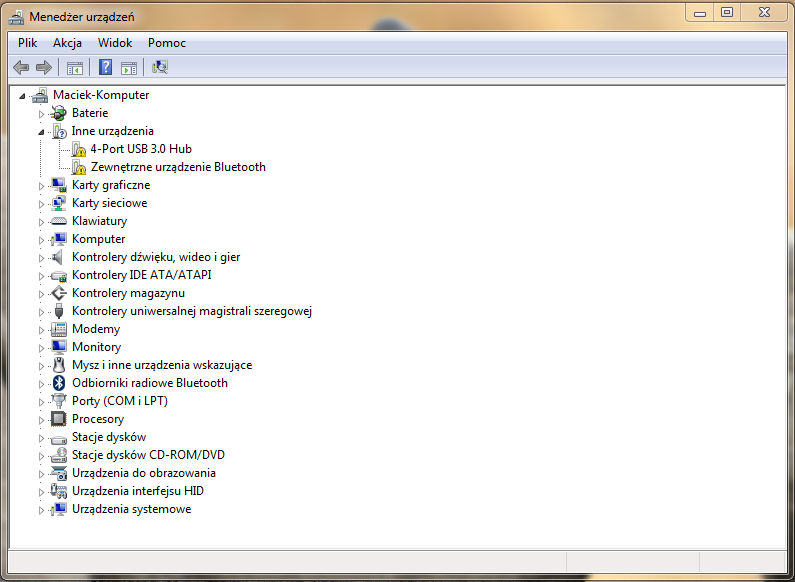Click the mouse icon for Mysz i inne urządzenia

tap(59, 365)
